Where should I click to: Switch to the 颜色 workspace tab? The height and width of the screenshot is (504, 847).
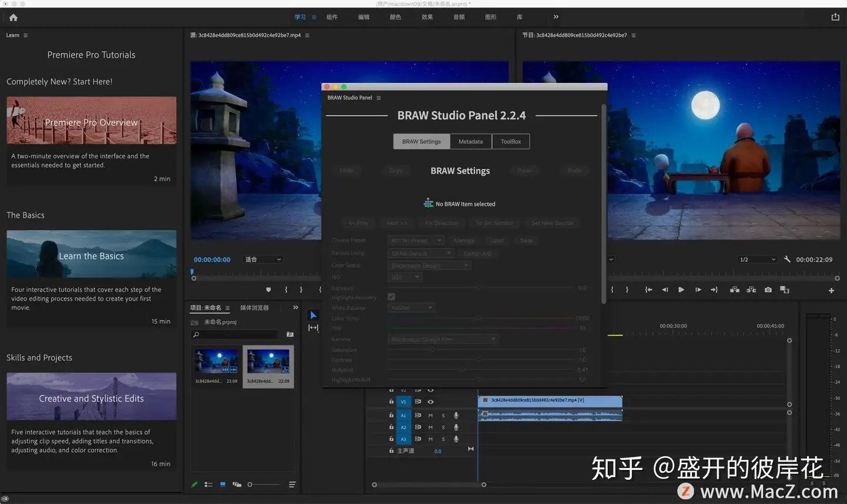click(395, 17)
